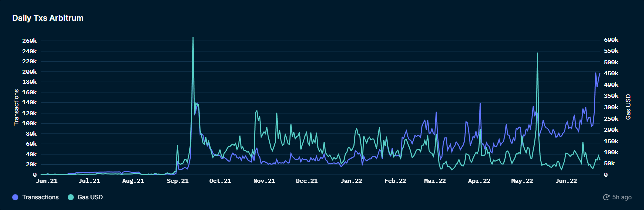Click the Dec.21 x-axis label
The height and width of the screenshot is (210, 644).
pyautogui.click(x=307, y=181)
